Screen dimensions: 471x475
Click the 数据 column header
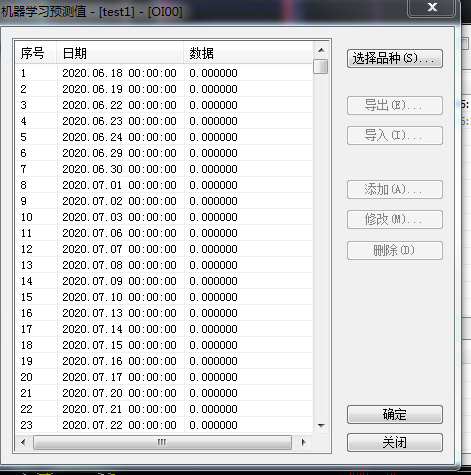[x=248, y=53]
